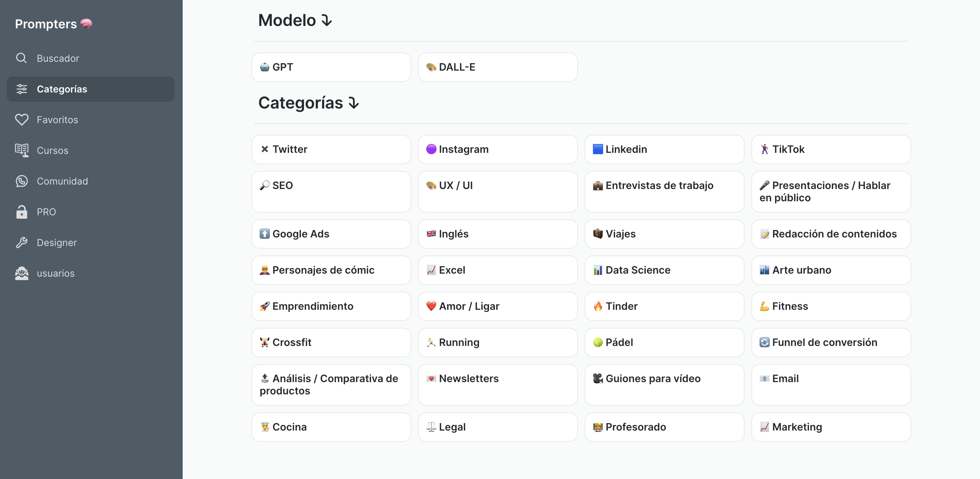
Task: Click the Favoritos heart icon
Action: pos(21,119)
